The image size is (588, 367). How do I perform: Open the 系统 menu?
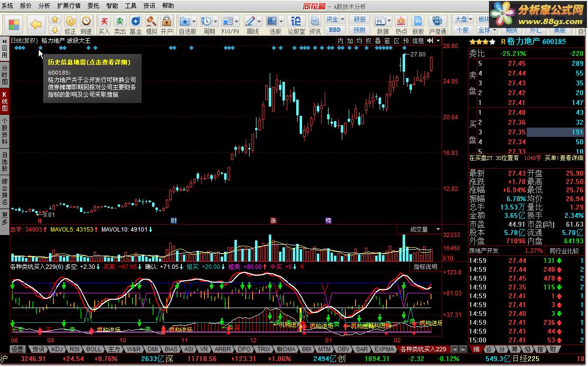click(x=7, y=5)
